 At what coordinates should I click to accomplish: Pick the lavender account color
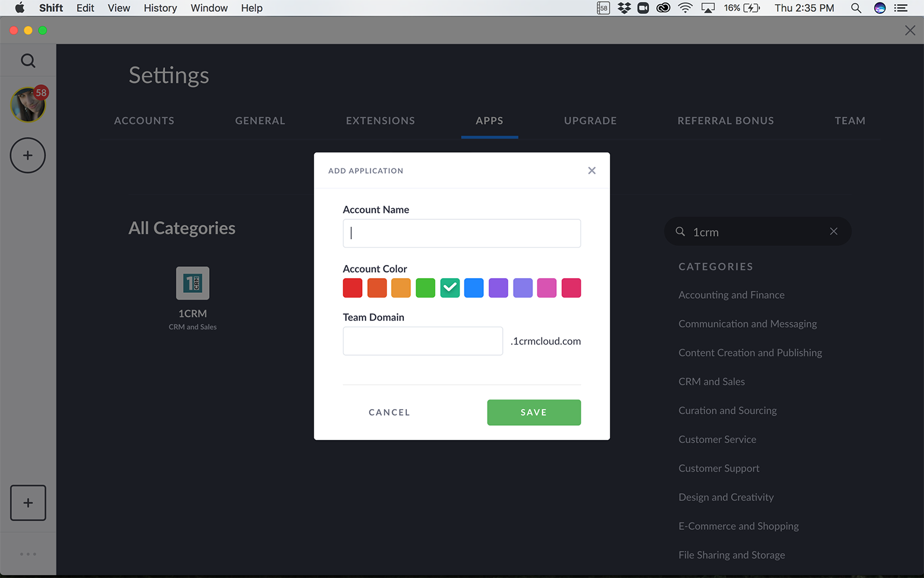tap(522, 288)
